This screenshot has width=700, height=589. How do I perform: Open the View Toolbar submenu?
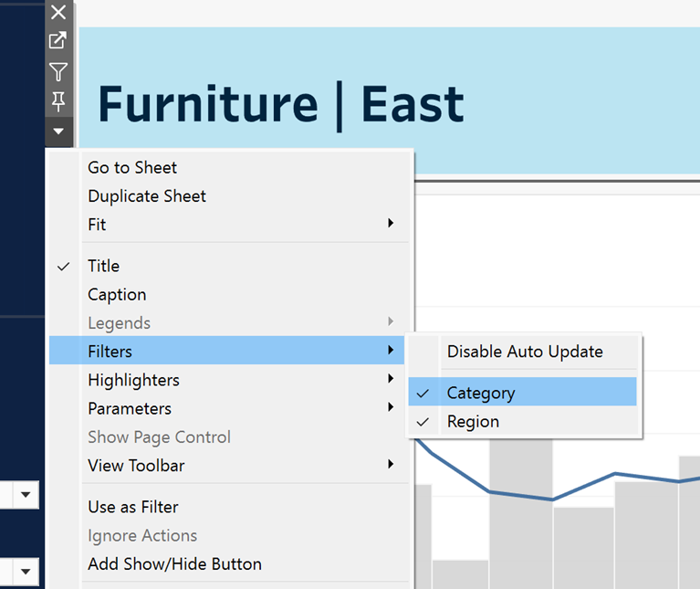136,466
